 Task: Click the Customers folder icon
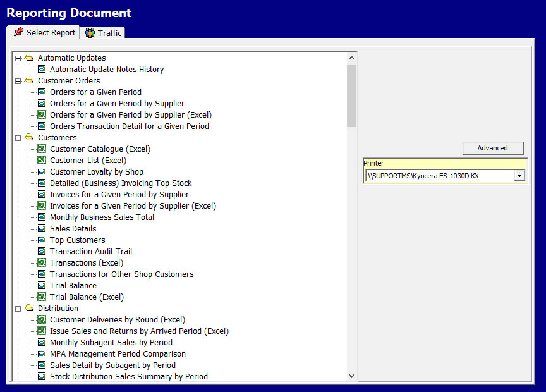coord(30,137)
